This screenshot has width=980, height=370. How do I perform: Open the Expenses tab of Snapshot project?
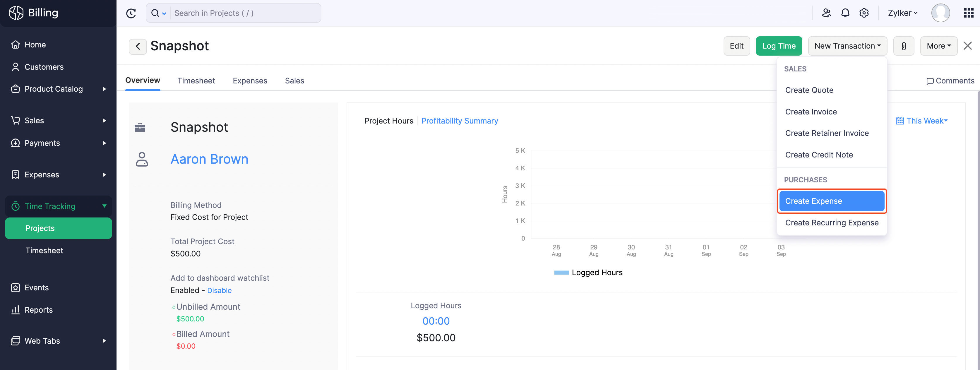tap(250, 80)
